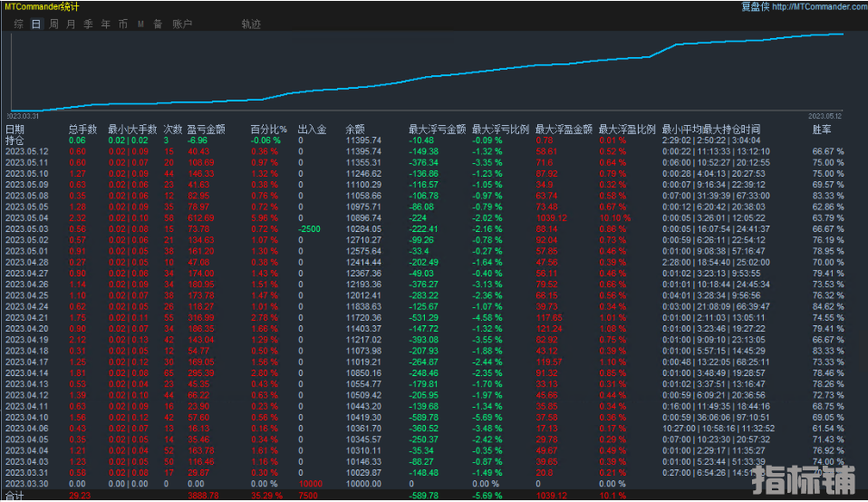Open the 备 notes tab
Image resolution: width=868 pixels, height=502 pixels.
tap(158, 24)
